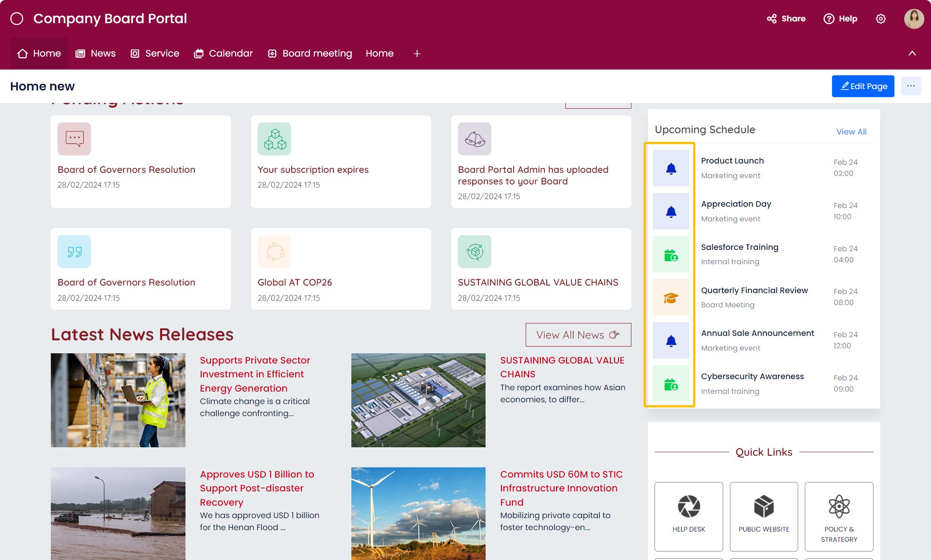
Task: Read Approves USD 1 Billion Post-disaster article
Action: pyautogui.click(x=257, y=488)
